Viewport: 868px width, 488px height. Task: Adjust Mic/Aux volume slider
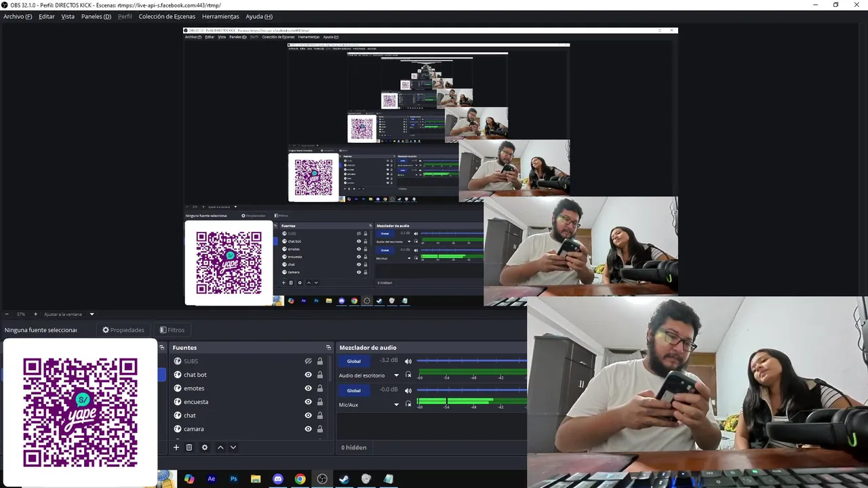(472, 390)
